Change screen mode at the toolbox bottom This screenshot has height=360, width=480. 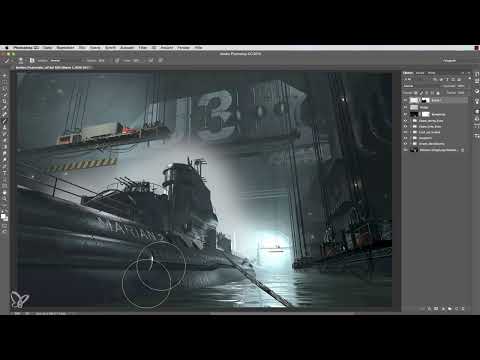coord(4,231)
